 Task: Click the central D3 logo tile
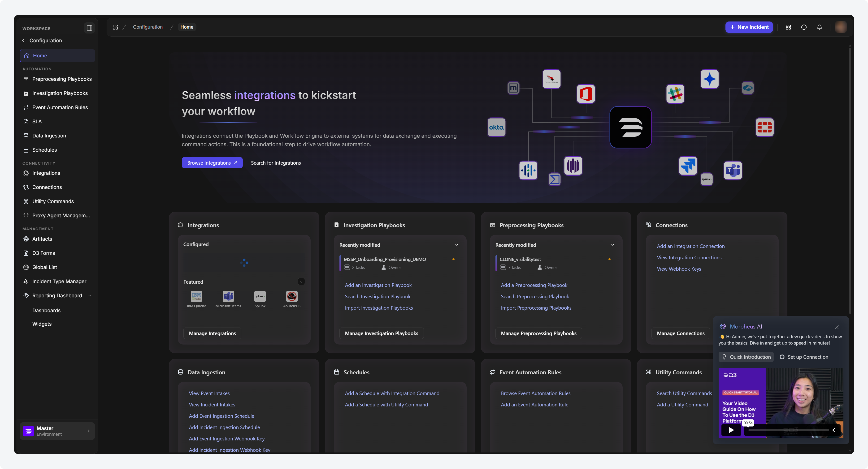pyautogui.click(x=630, y=127)
